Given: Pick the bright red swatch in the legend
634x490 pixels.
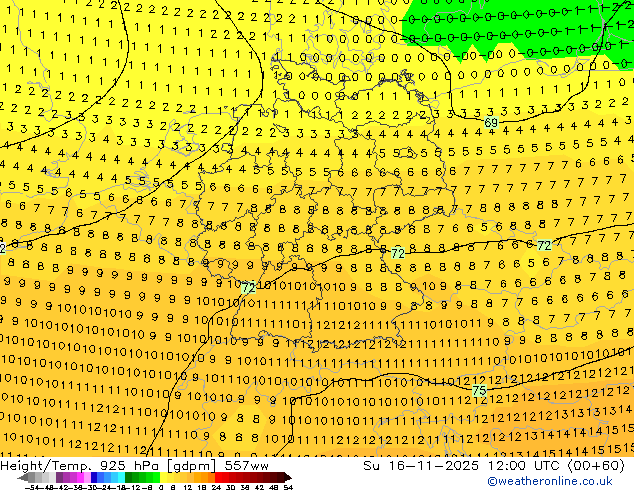Looking at the screenshot, I should click(x=218, y=478).
